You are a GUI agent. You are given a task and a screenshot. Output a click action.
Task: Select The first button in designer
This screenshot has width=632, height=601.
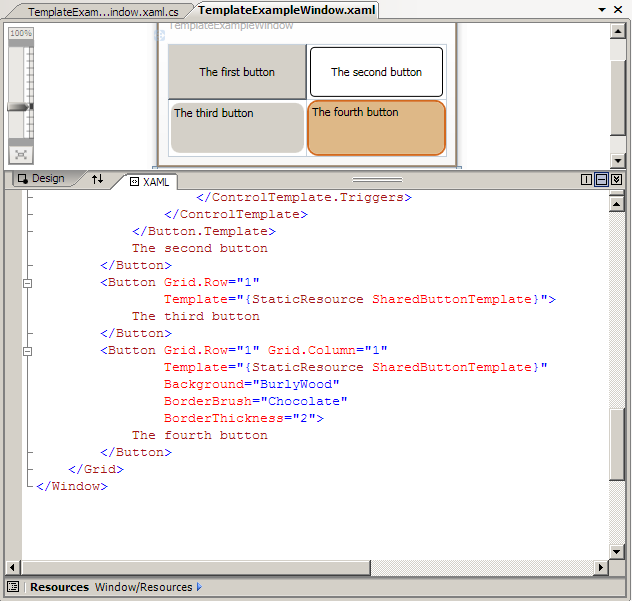[237, 72]
